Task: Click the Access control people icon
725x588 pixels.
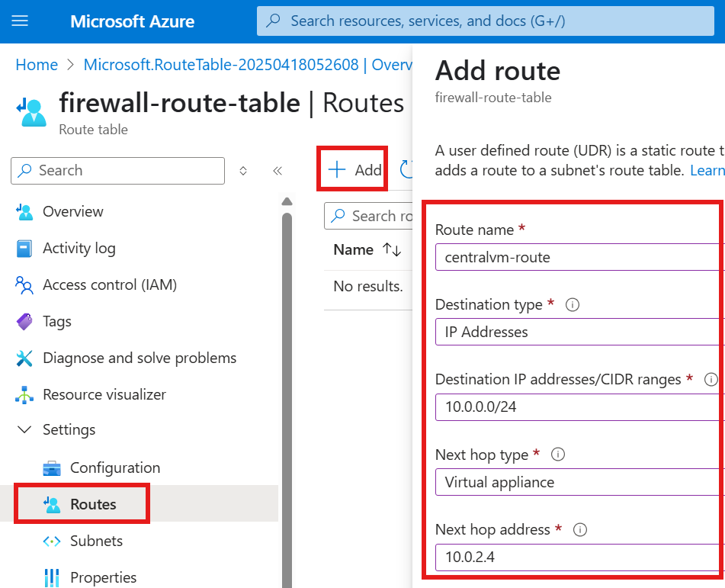Action: (x=24, y=285)
